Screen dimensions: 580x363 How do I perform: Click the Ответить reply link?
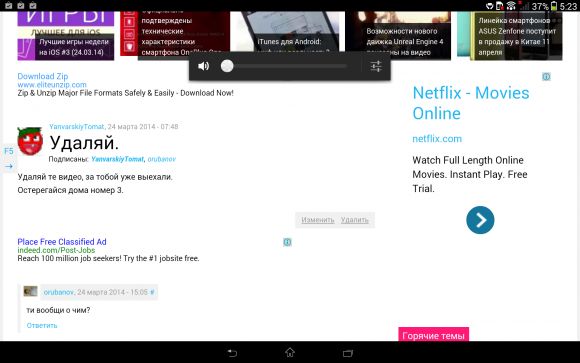[x=42, y=325]
